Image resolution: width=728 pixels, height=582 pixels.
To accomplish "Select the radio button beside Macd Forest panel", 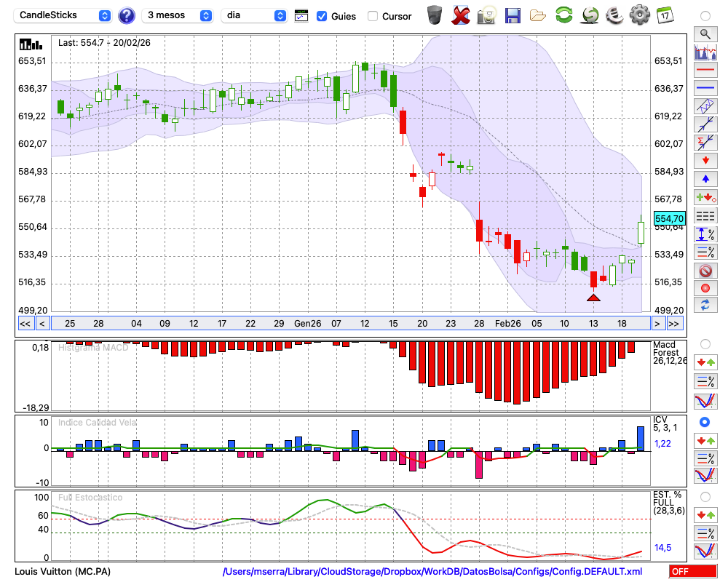I will (705, 343).
